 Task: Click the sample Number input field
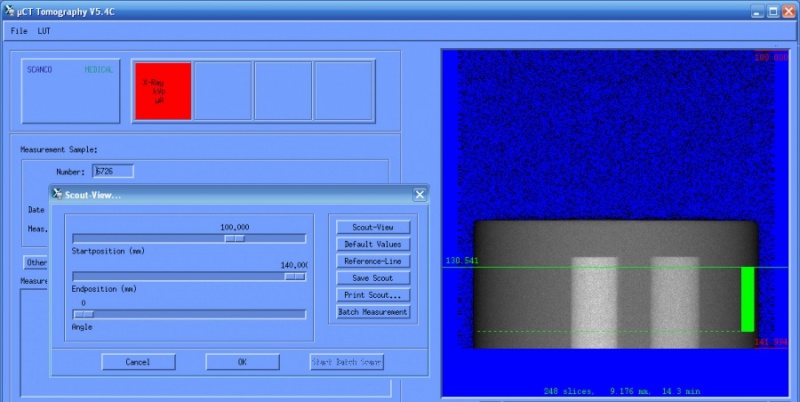[x=113, y=171]
